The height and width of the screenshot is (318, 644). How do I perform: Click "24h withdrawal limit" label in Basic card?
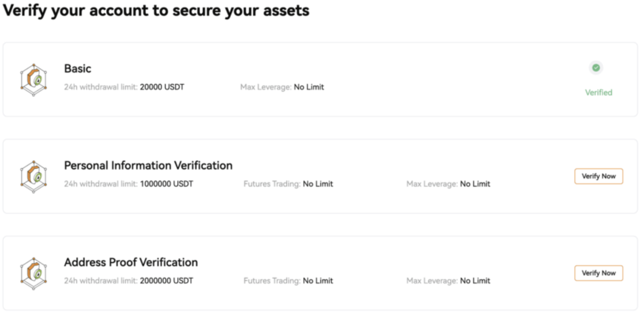click(x=101, y=87)
